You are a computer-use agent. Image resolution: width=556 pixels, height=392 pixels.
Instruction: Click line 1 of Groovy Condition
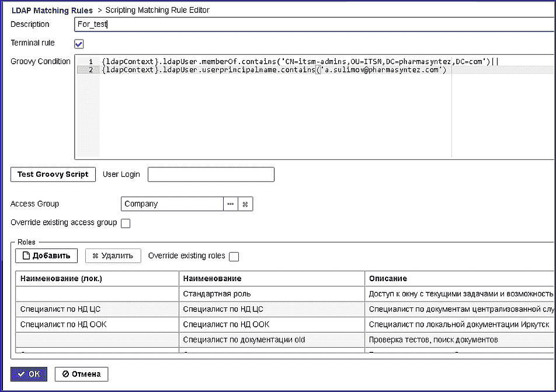click(300, 62)
